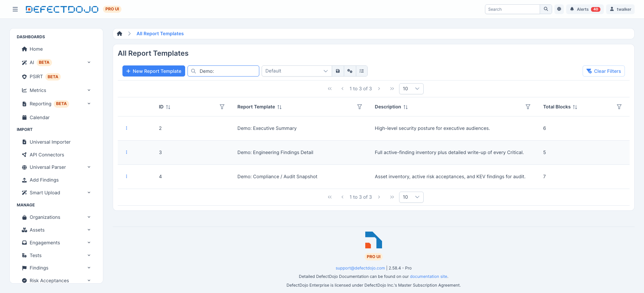Filter the ID column
The height and width of the screenshot is (293, 644).
click(222, 107)
